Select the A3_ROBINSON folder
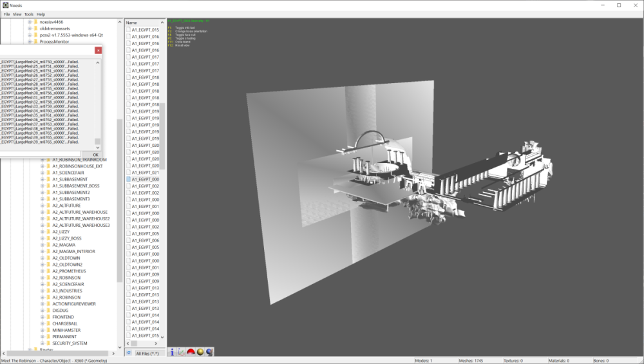Image resolution: width=644 pixels, height=364 pixels. [66, 298]
